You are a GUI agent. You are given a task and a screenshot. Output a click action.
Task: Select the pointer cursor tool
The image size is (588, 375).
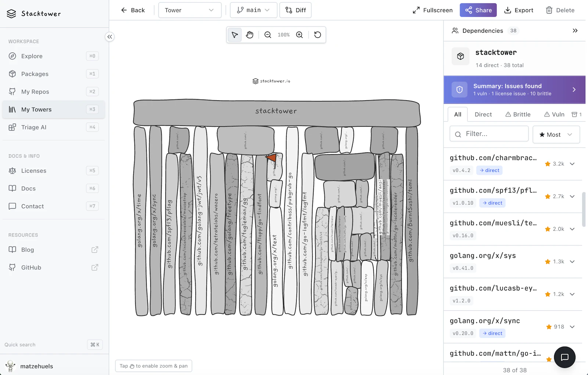pos(235,35)
